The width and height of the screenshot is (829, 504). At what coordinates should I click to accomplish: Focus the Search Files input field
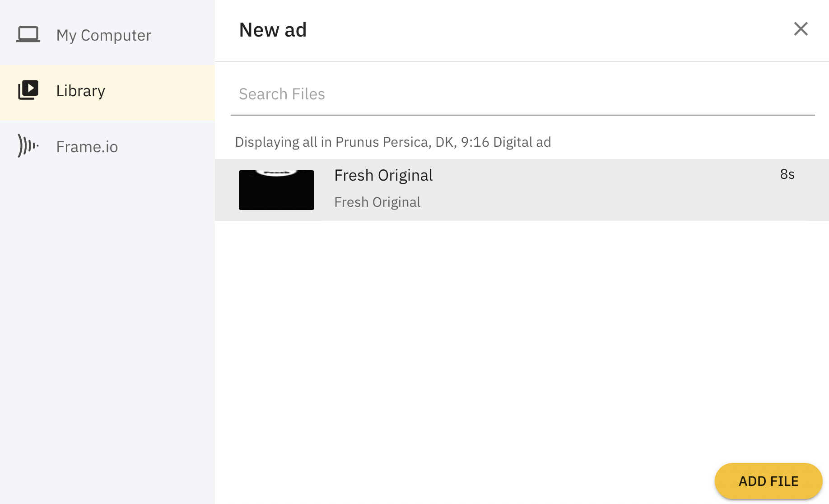(522, 94)
